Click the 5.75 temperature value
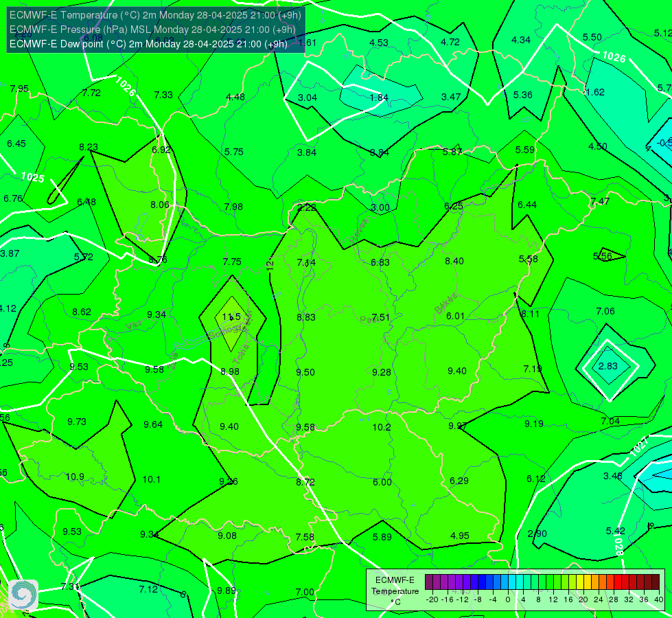The width and height of the screenshot is (672, 618). click(234, 152)
